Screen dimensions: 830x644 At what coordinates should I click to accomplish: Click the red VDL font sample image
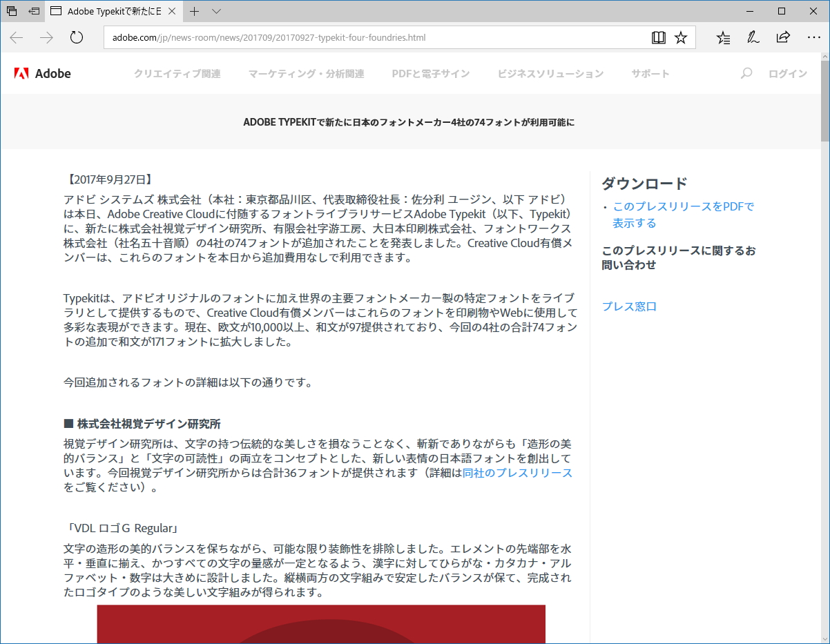pyautogui.click(x=321, y=624)
